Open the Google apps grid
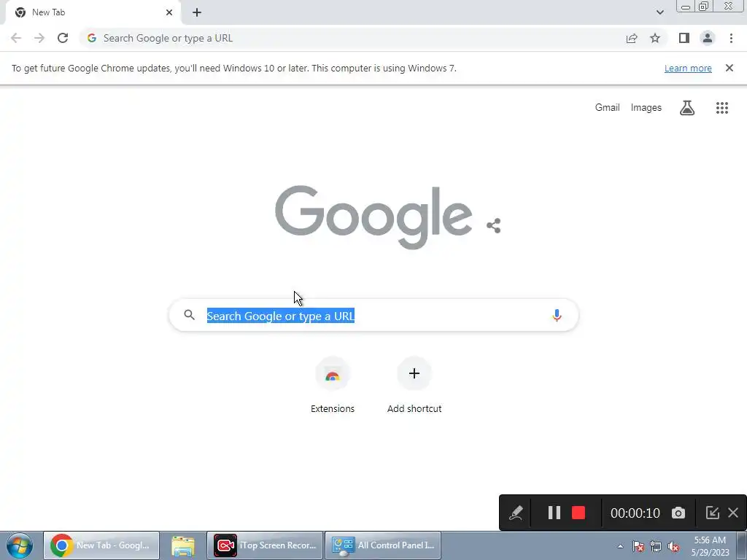The height and width of the screenshot is (560, 747). coord(721,108)
